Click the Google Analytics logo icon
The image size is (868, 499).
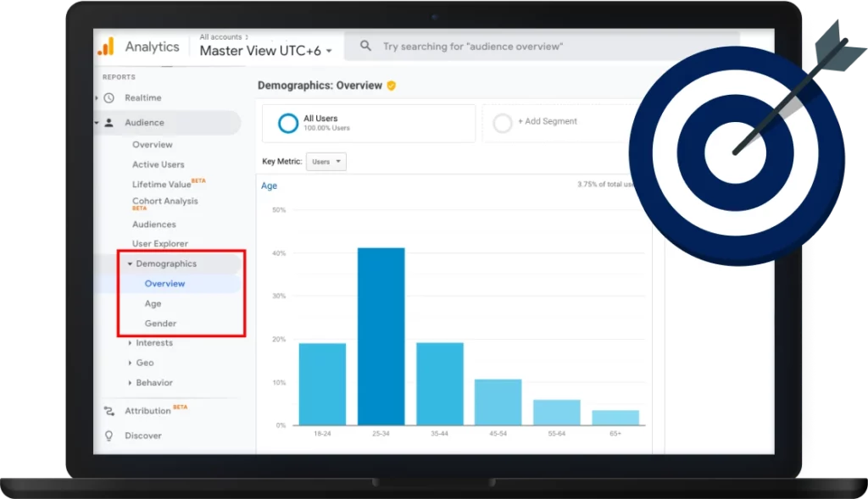106,47
